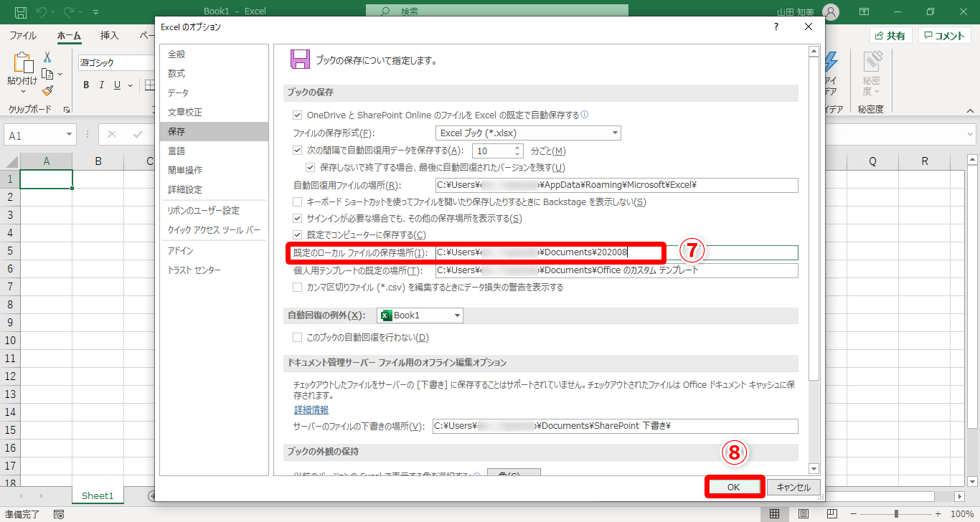Collapse the ribbon with the chevron
This screenshot has height=522, width=980.
(970, 110)
